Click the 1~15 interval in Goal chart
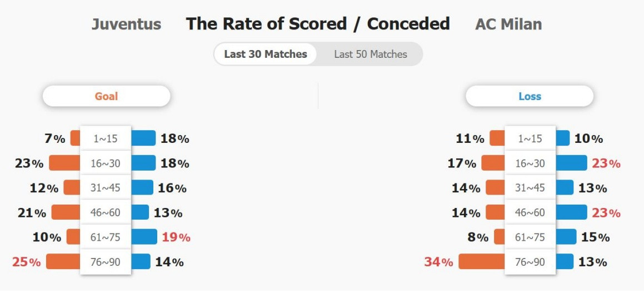The height and width of the screenshot is (293, 644). (x=106, y=138)
